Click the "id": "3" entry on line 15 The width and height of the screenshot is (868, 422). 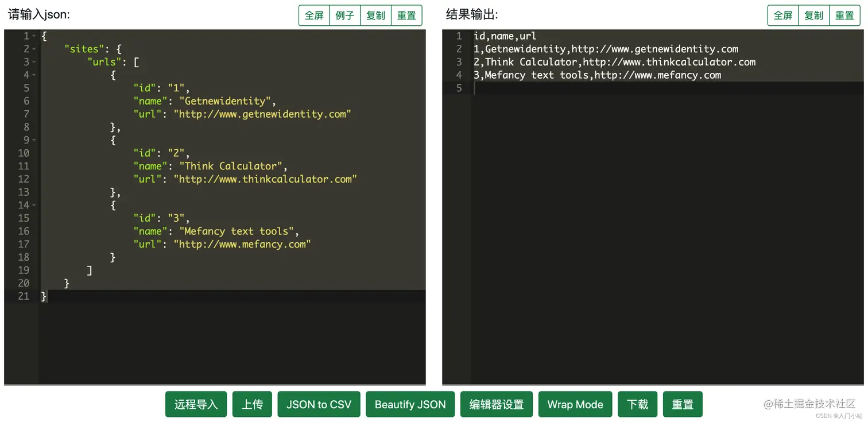pos(161,218)
